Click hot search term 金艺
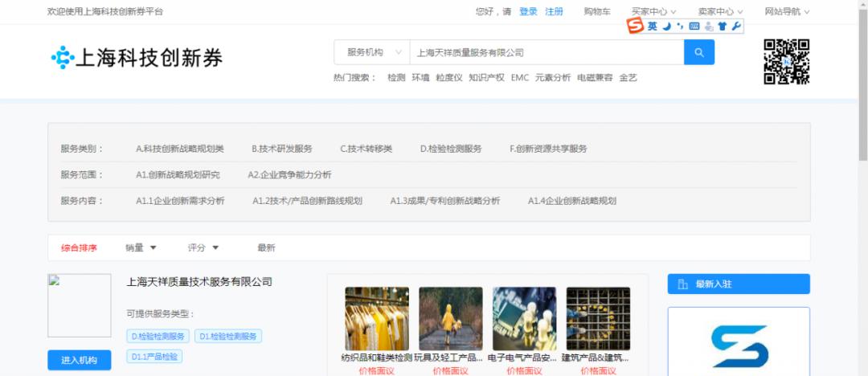 [628, 77]
